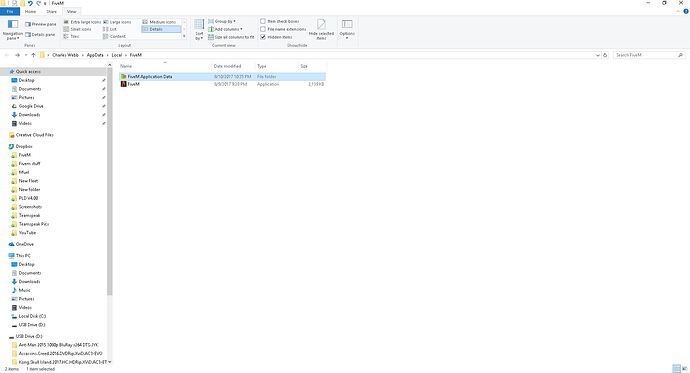Click Charles Webb in the address breadcrumb
Screen dimensions: 690x373
pyautogui.click(x=65, y=55)
